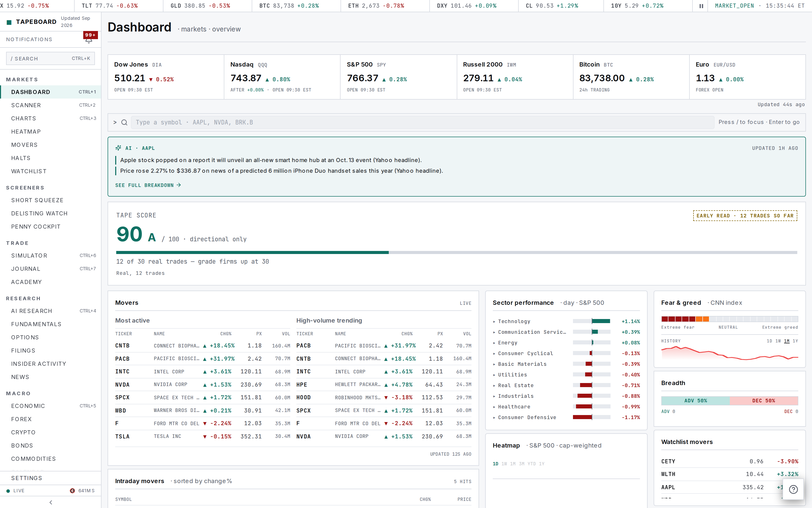Open the Bitcoin BTC index card
Viewport: 812px width, 508px height.
point(631,77)
